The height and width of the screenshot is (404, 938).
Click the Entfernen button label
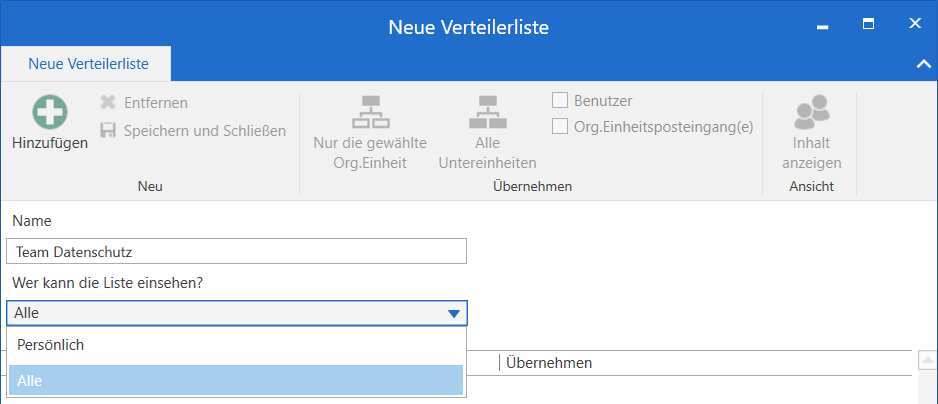tap(155, 103)
